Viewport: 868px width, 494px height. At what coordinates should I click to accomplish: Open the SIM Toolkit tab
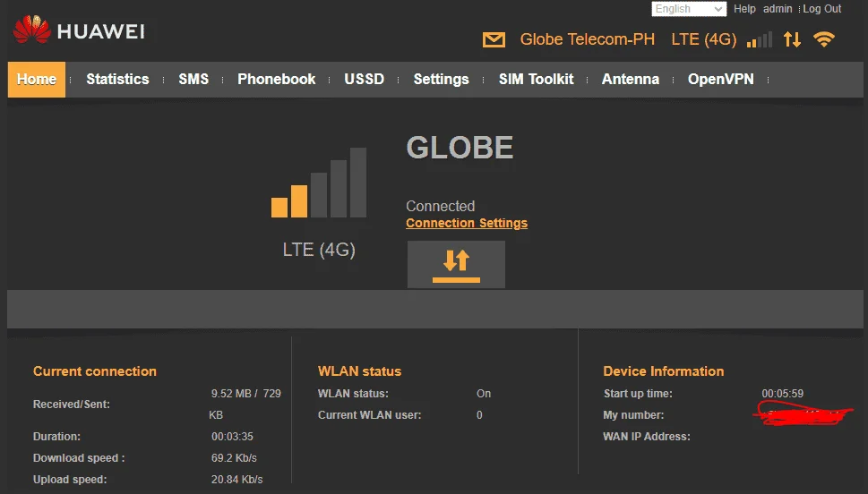click(536, 79)
